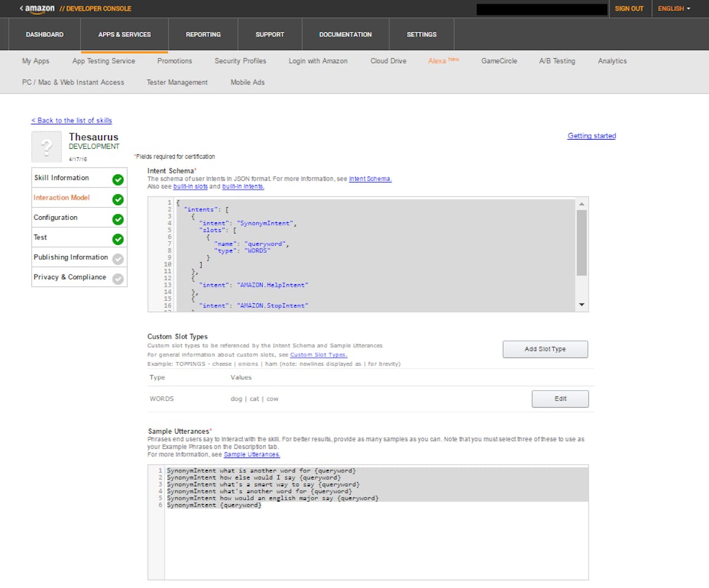709x588 pixels.
Task: Open the Sample Utterances help link
Action: click(252, 454)
